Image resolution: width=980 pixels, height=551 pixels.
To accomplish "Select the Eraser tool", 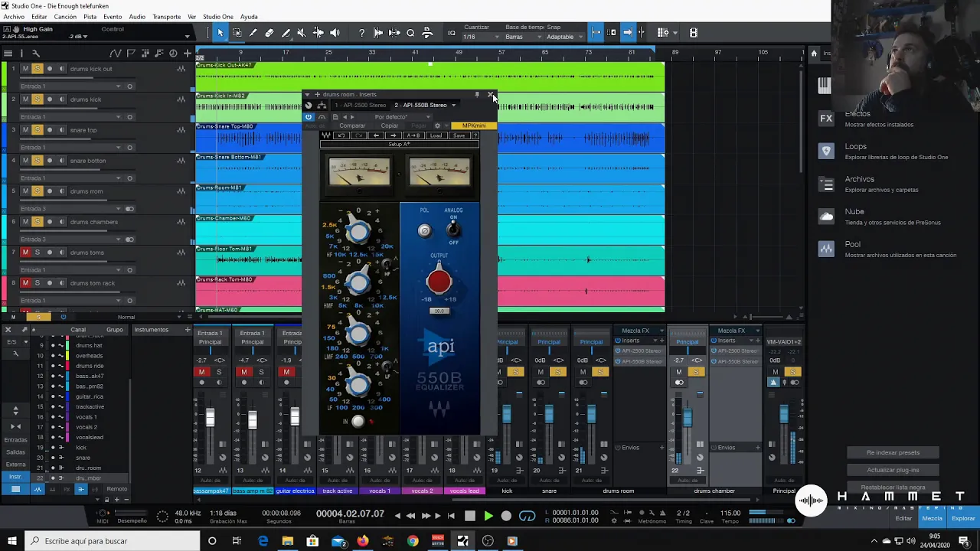I will (269, 33).
